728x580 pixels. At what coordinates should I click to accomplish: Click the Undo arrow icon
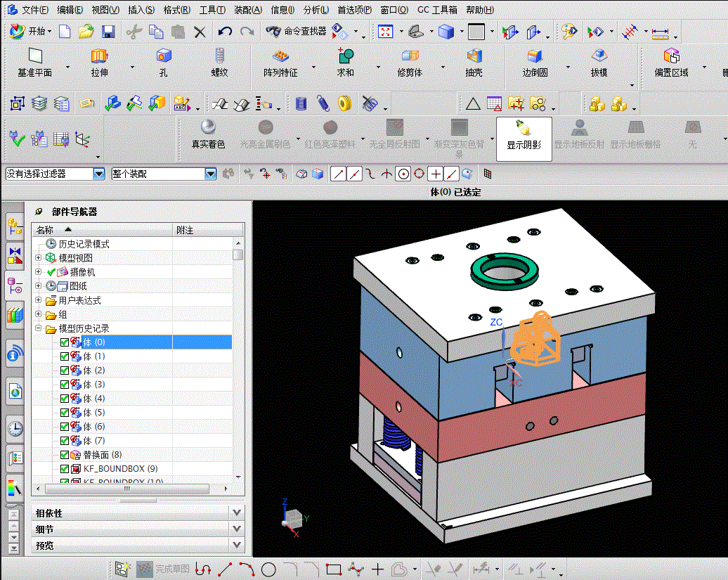point(225,32)
